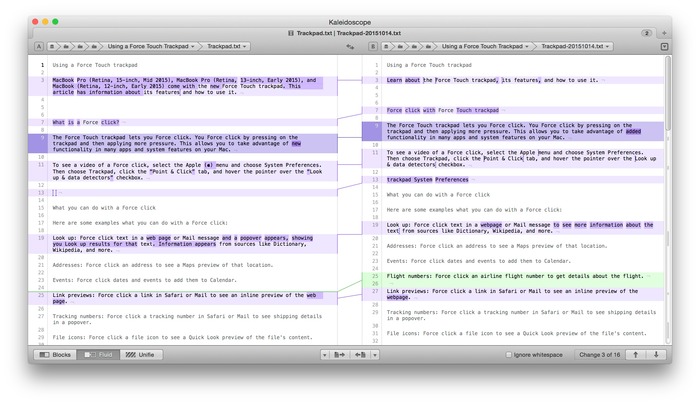Swap A and B sides with the swap arrows icon
The height and width of the screenshot is (404, 700).
tap(350, 46)
